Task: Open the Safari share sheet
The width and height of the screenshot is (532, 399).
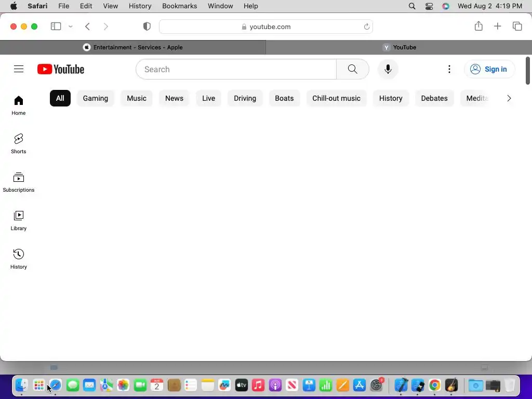Action: pos(478,26)
